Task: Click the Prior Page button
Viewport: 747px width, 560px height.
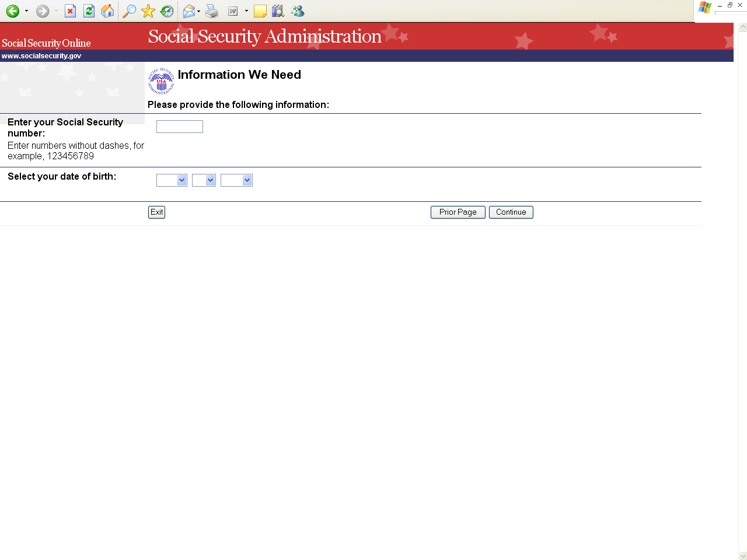Action: pyautogui.click(x=458, y=212)
